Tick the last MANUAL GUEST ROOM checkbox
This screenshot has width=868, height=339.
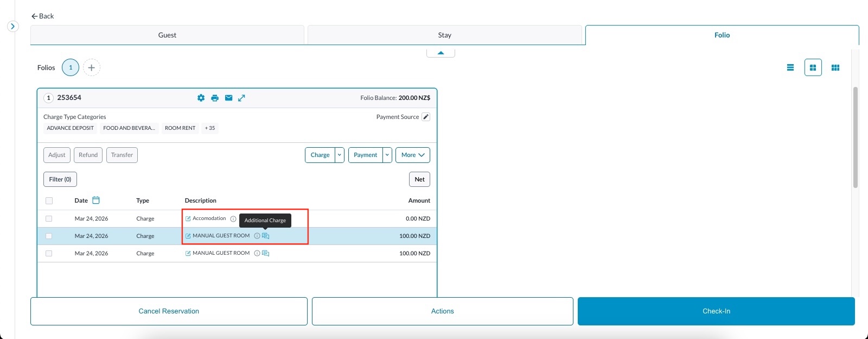pos(49,253)
